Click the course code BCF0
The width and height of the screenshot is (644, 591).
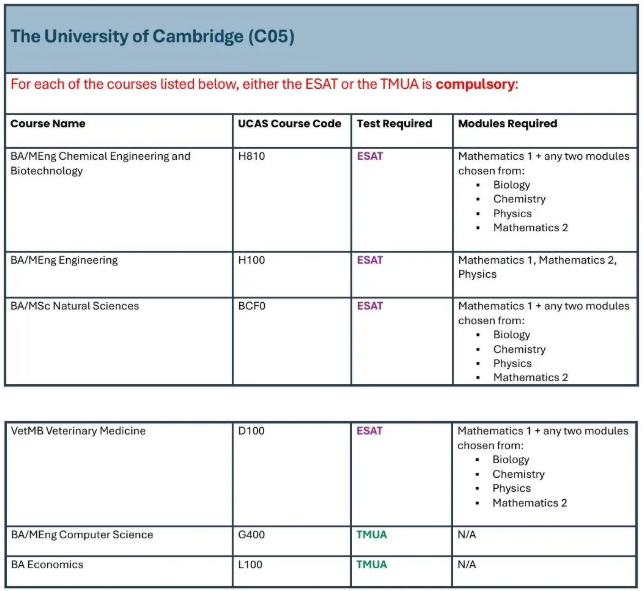point(252,306)
